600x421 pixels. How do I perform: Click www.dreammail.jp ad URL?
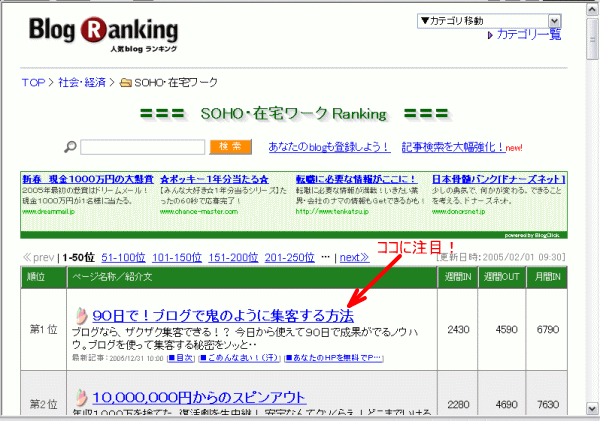[x=48, y=212]
